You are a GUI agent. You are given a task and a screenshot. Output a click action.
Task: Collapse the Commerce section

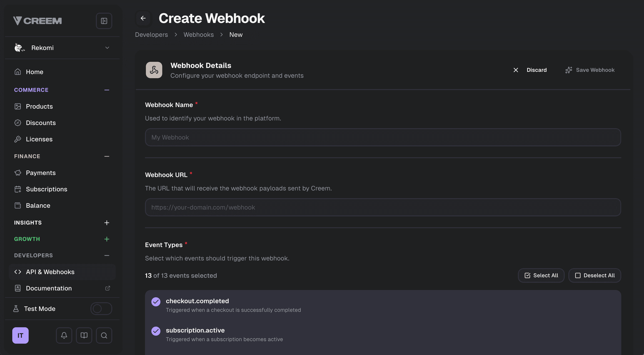tap(107, 90)
